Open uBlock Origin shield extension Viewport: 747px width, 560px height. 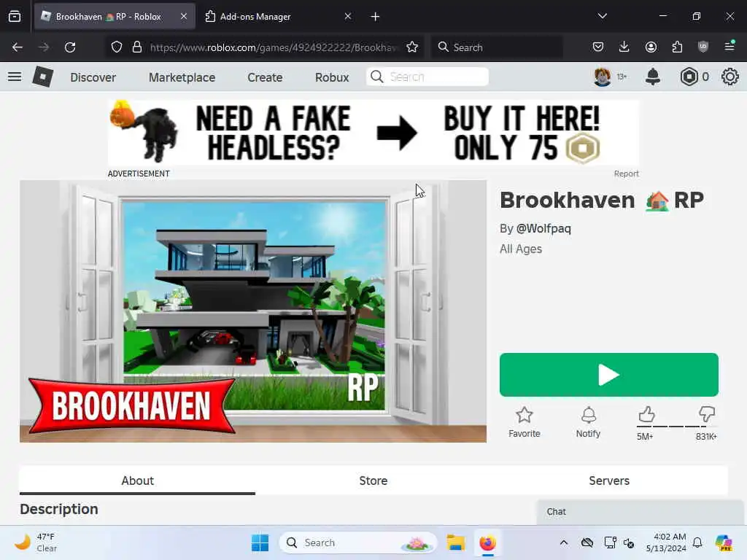pos(703,47)
